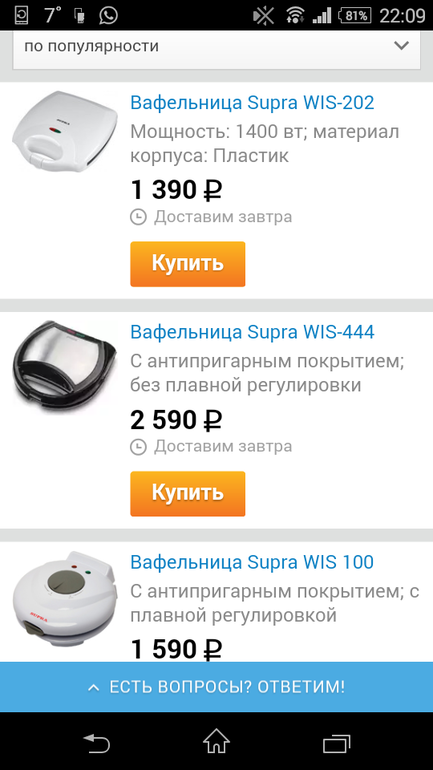433x770 pixels.
Task: Tap the Android home navigation icon
Action: click(x=216, y=742)
